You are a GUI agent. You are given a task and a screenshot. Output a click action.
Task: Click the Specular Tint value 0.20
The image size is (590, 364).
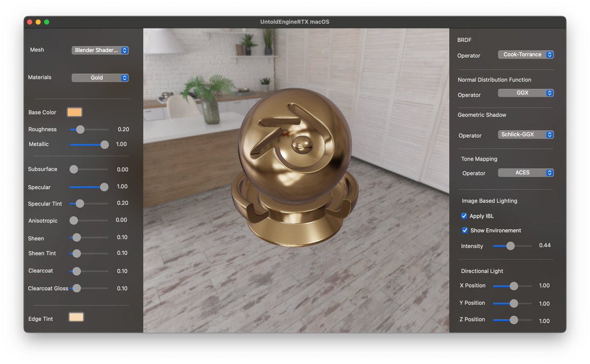[x=122, y=203]
